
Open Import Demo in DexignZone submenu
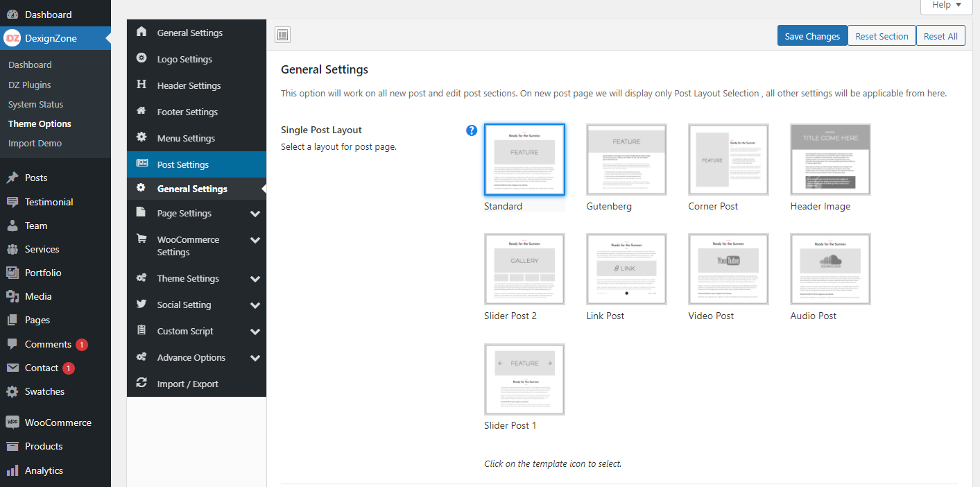click(35, 143)
